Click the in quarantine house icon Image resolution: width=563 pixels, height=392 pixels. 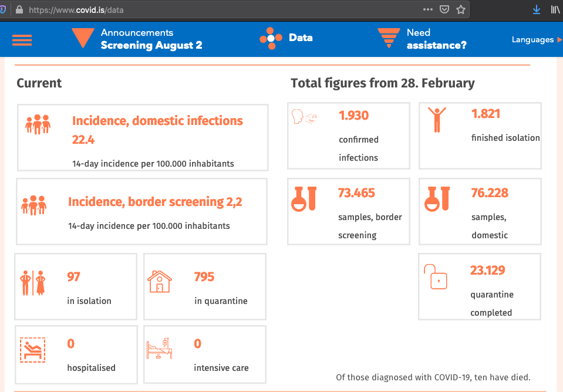pos(160,281)
